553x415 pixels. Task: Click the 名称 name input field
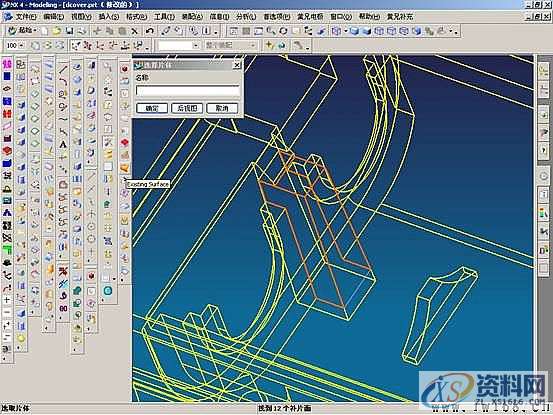pyautogui.click(x=188, y=91)
